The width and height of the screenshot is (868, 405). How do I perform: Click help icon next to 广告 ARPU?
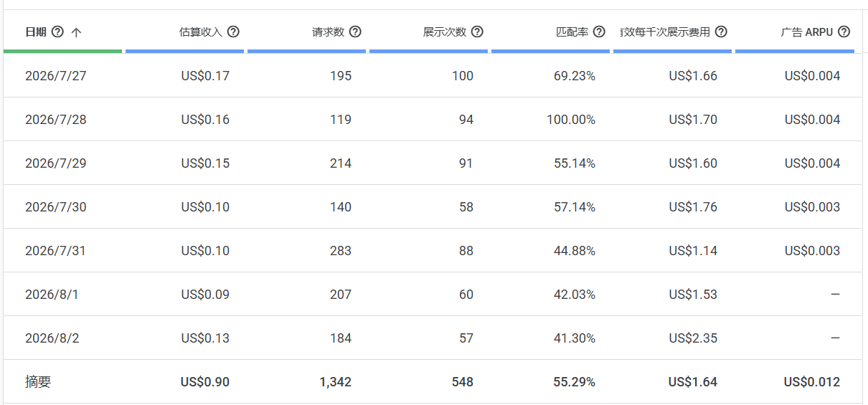tap(844, 32)
